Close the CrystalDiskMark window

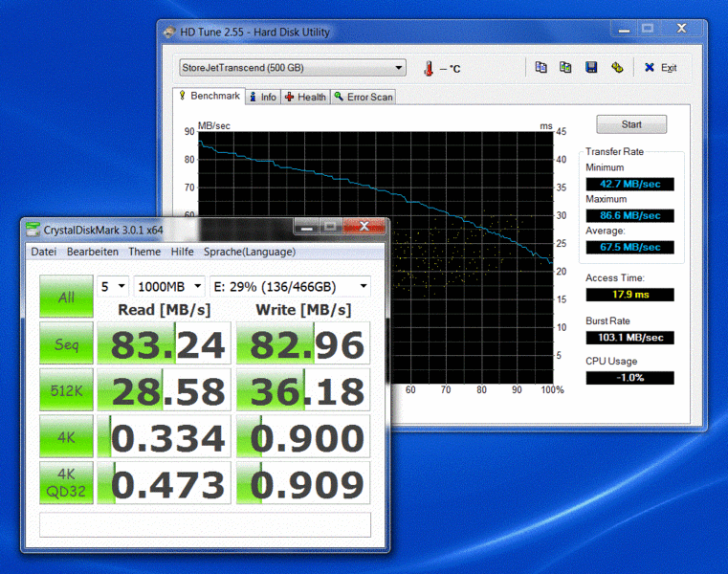pos(364,226)
